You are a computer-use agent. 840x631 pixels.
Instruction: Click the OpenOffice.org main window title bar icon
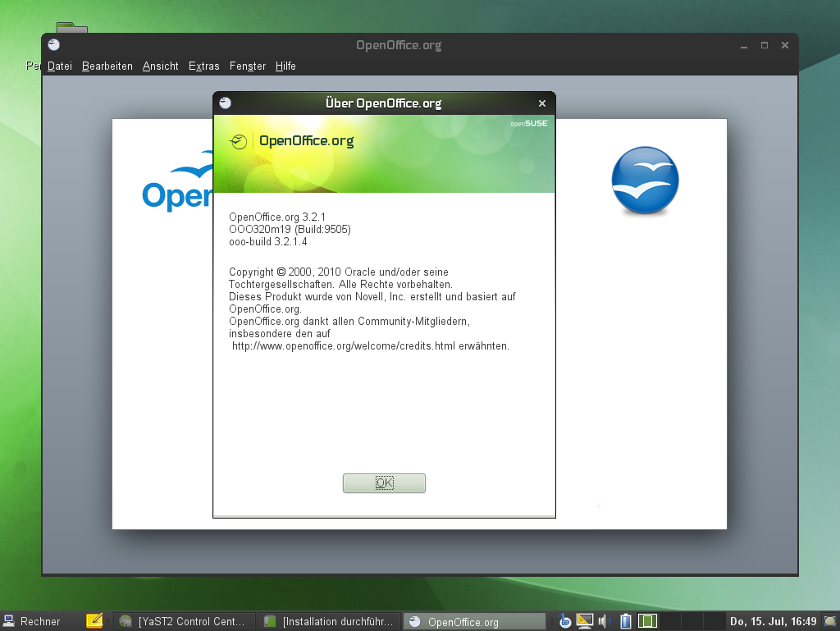54,45
